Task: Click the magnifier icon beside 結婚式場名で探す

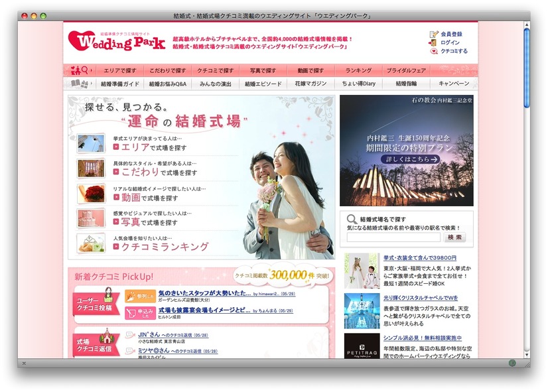Action: point(352,220)
